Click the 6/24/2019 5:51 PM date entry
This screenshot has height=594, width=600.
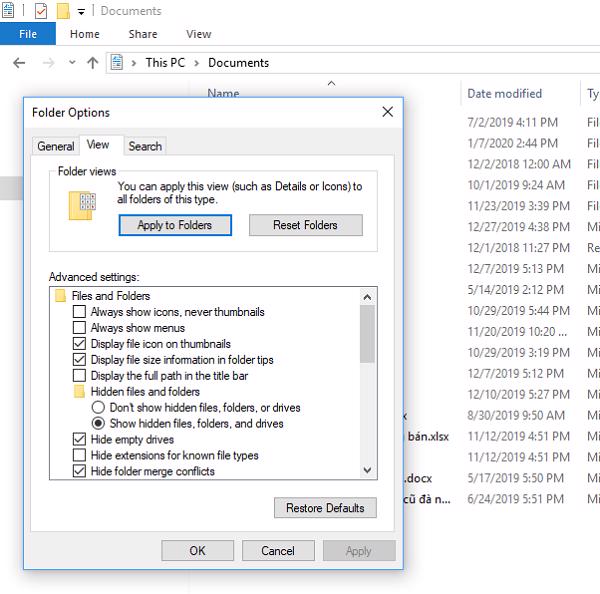tap(515, 499)
